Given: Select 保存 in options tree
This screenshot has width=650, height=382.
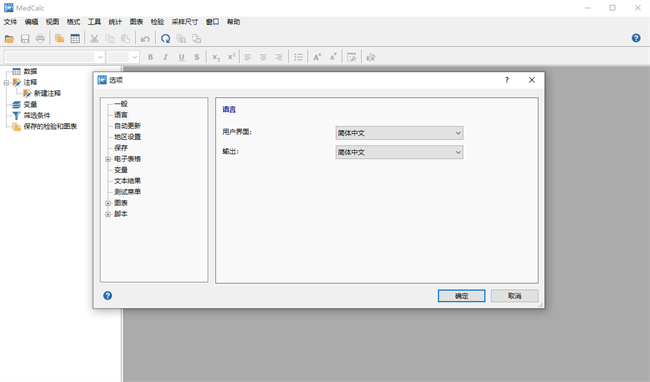Looking at the screenshot, I should tap(121, 147).
